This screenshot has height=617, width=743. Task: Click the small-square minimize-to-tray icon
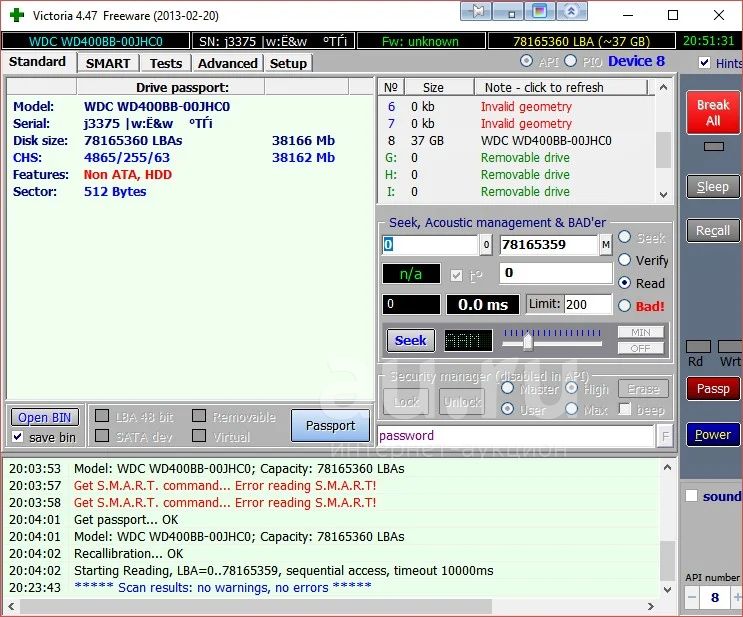(x=508, y=11)
